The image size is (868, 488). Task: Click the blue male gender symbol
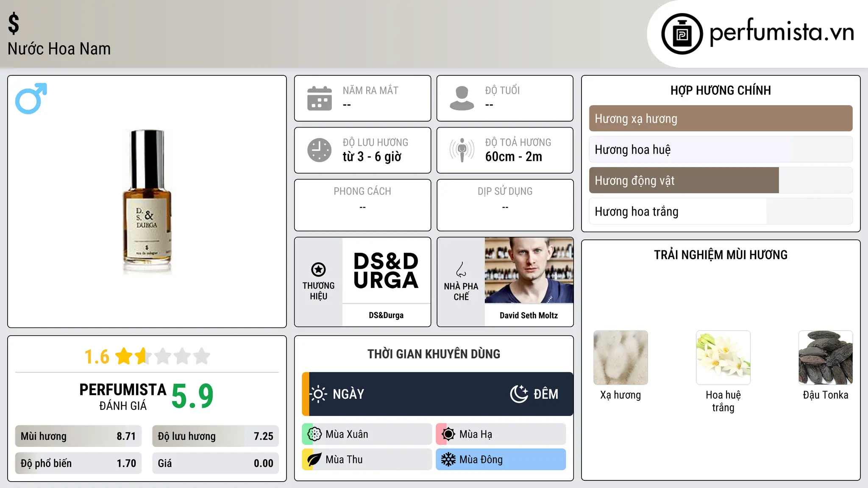point(31,98)
